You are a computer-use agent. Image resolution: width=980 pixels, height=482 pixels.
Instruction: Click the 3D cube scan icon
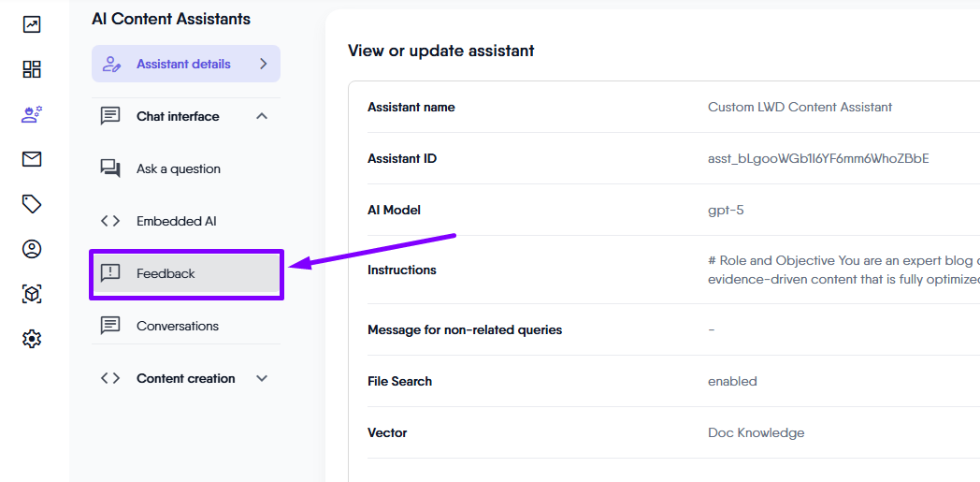point(32,294)
